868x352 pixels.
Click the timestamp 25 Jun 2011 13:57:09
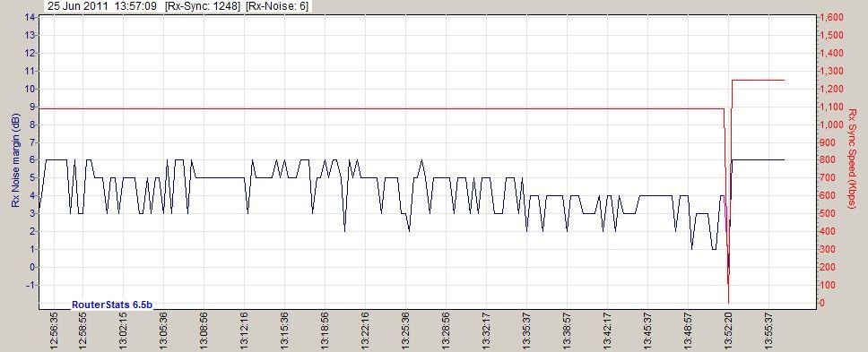tap(103, 6)
